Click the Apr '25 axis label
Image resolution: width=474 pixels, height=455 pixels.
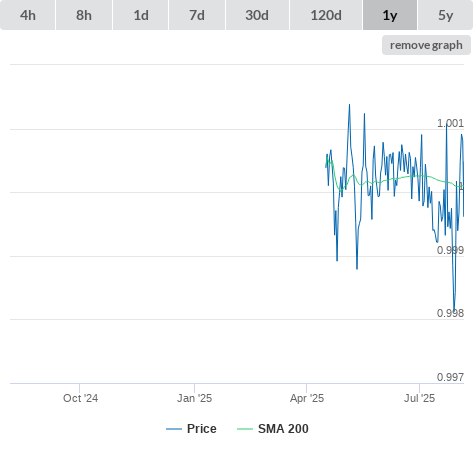coord(307,398)
